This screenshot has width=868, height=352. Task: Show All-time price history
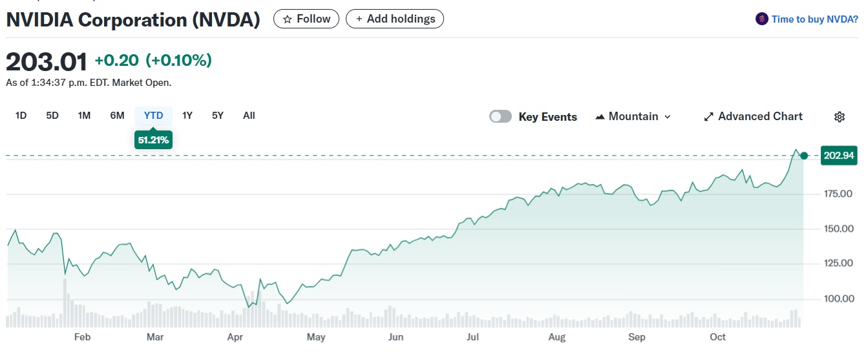coord(249,116)
